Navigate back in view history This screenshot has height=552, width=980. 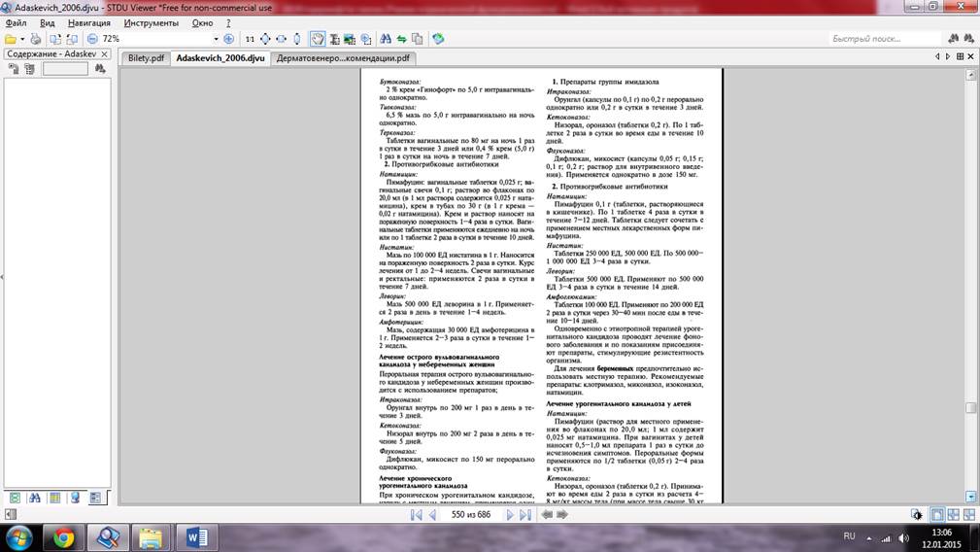[x=547, y=514]
